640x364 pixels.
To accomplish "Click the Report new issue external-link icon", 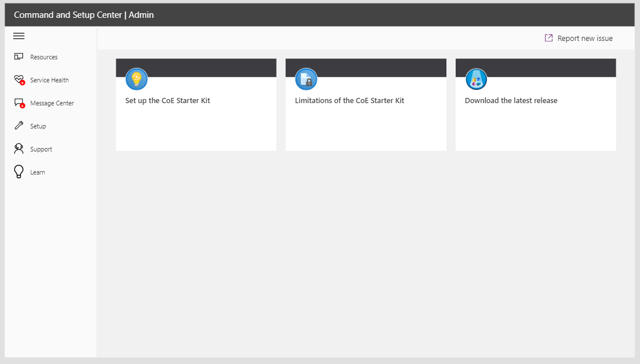I will point(547,37).
